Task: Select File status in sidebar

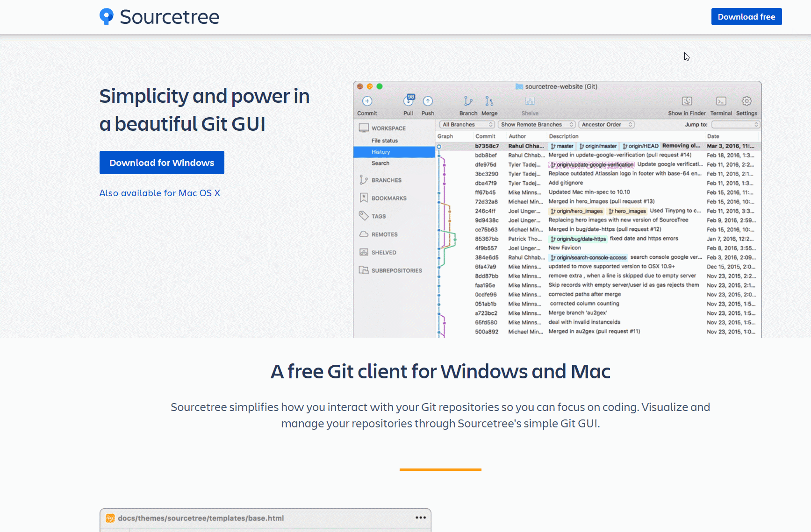Action: [385, 141]
